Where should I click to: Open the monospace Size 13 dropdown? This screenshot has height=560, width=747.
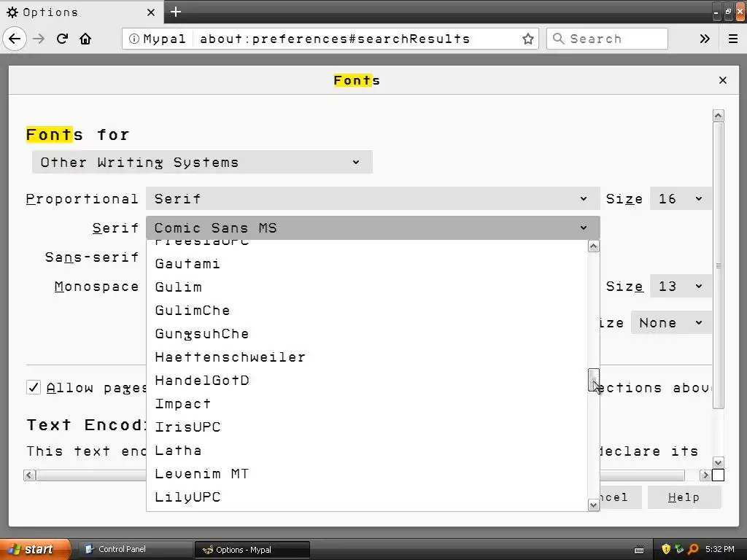[x=681, y=286]
